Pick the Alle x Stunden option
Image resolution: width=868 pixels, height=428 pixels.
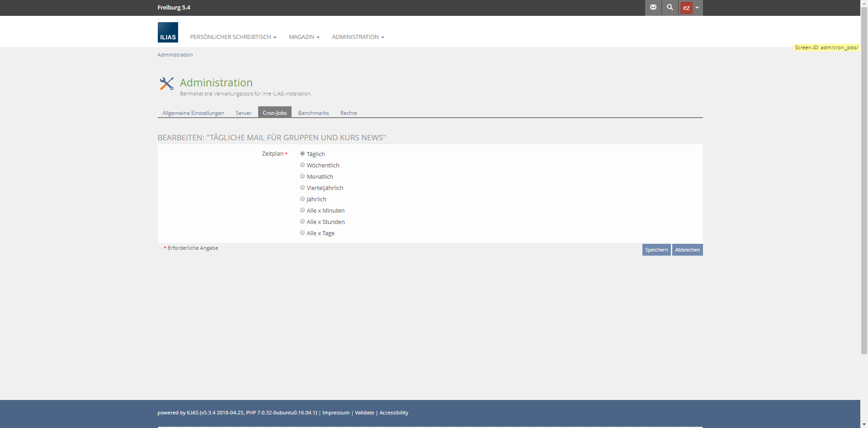(302, 222)
